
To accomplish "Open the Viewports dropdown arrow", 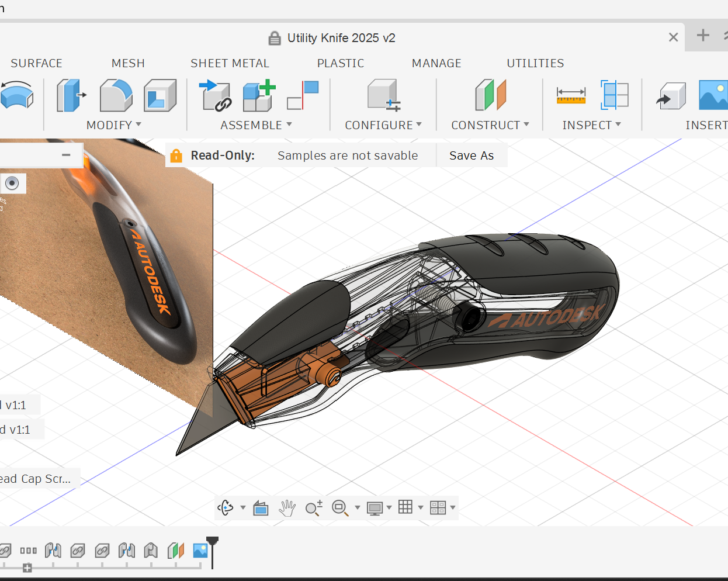I will tap(453, 508).
